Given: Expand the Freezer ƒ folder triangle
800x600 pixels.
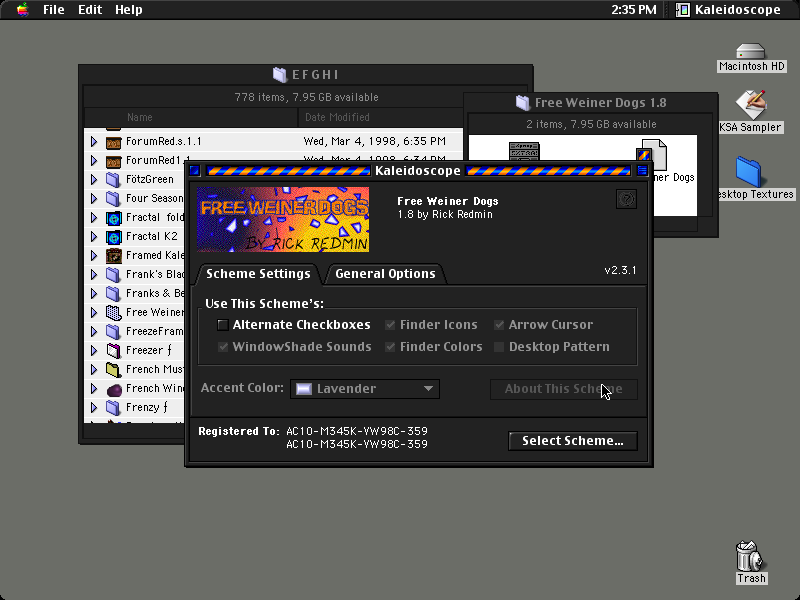Looking at the screenshot, I should pyautogui.click(x=94, y=351).
